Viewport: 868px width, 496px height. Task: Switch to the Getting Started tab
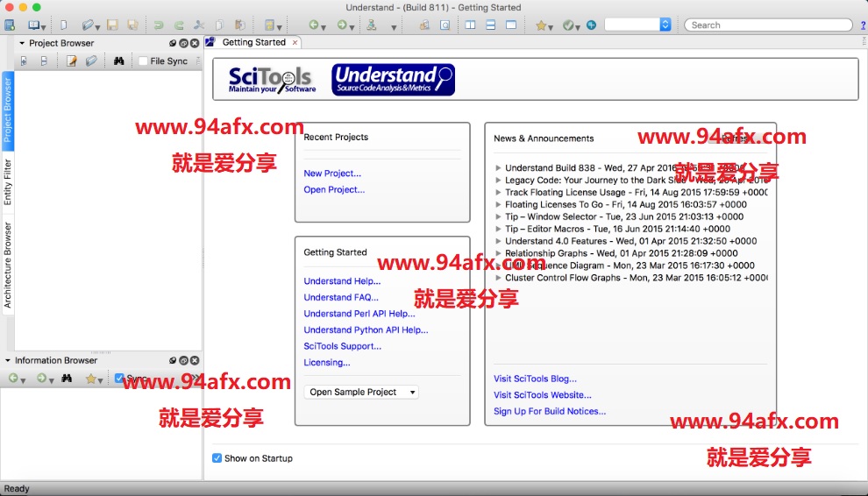point(253,42)
